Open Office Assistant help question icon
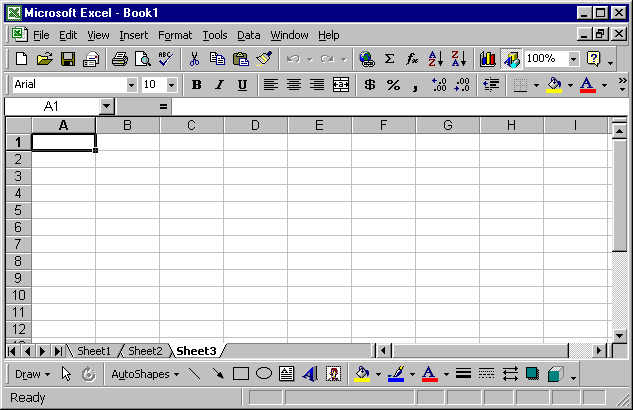The image size is (633, 410). [x=594, y=59]
